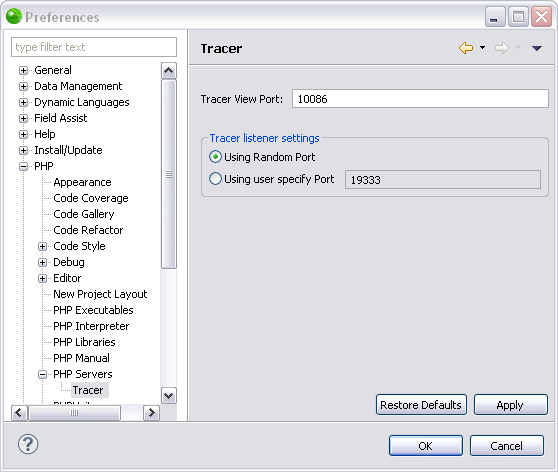Image resolution: width=558 pixels, height=472 pixels.
Task: Click the help question mark icon
Action: 28,444
